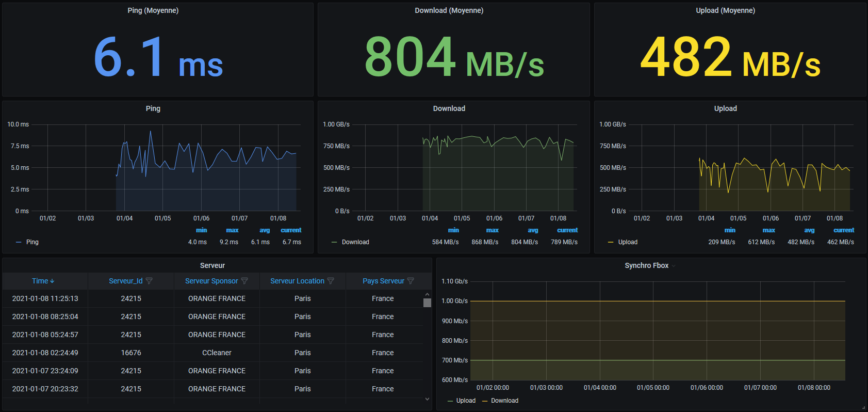The width and height of the screenshot is (868, 412).
Task: Click the table scrollbar up arrow
Action: (x=427, y=294)
